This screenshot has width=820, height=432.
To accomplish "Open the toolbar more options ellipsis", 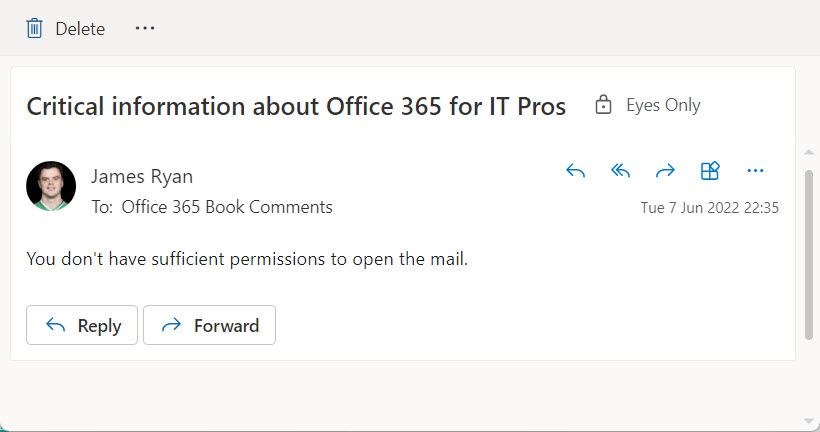I will pyautogui.click(x=145, y=28).
